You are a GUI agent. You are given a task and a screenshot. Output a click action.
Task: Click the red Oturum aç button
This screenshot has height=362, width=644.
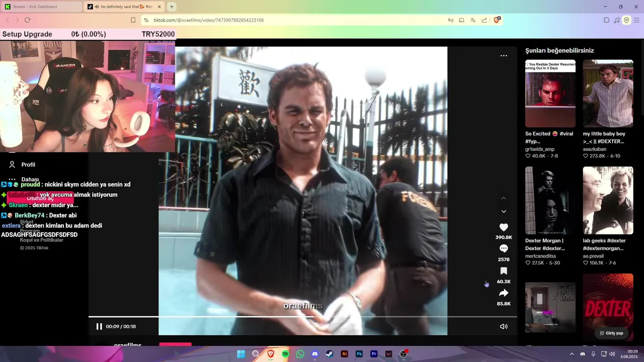click(x=40, y=198)
